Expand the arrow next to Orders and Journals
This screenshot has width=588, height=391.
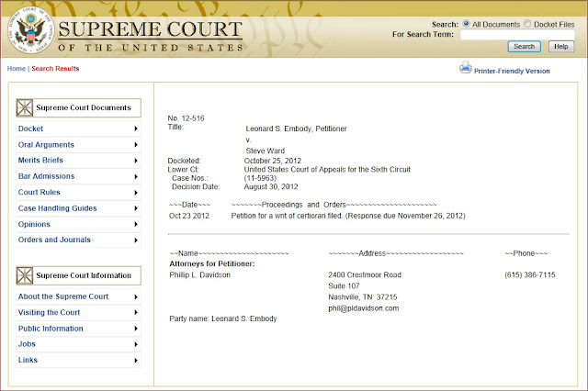tap(136, 240)
